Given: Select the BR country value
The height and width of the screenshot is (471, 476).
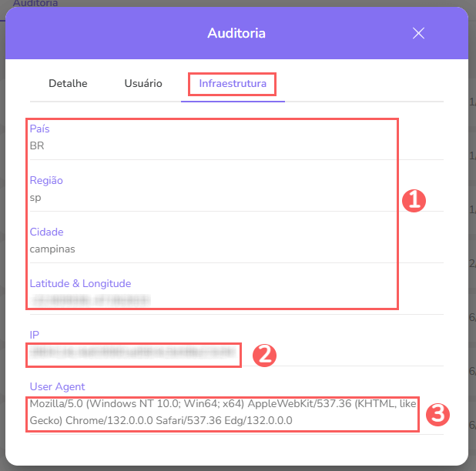Looking at the screenshot, I should 37,145.
